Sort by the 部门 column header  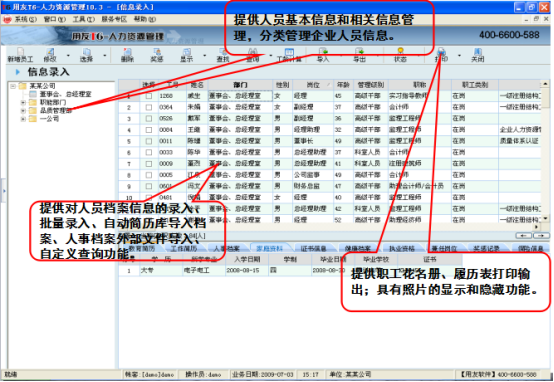[240, 85]
